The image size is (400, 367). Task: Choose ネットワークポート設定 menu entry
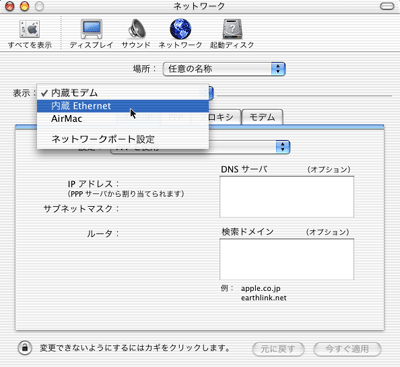point(123,139)
